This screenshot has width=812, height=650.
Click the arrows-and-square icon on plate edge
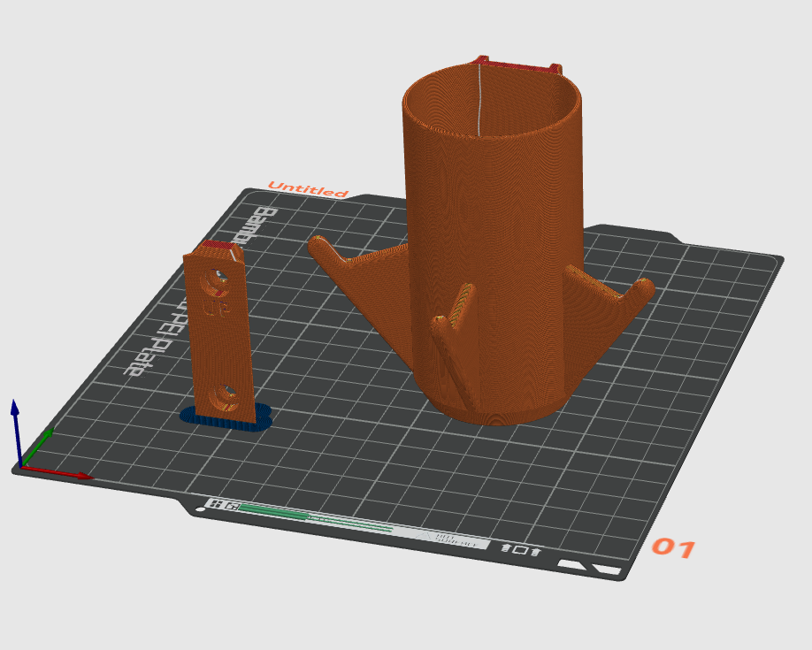pyautogui.click(x=521, y=550)
